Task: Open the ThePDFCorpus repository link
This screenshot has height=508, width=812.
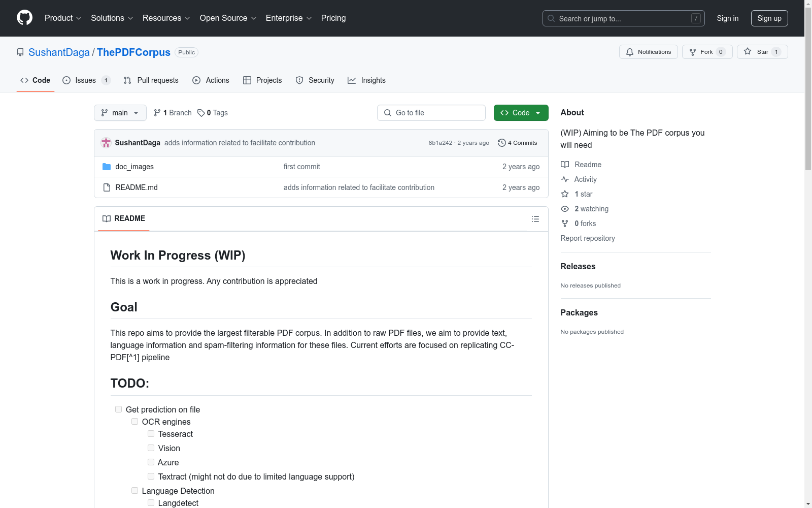Action: coord(133,52)
